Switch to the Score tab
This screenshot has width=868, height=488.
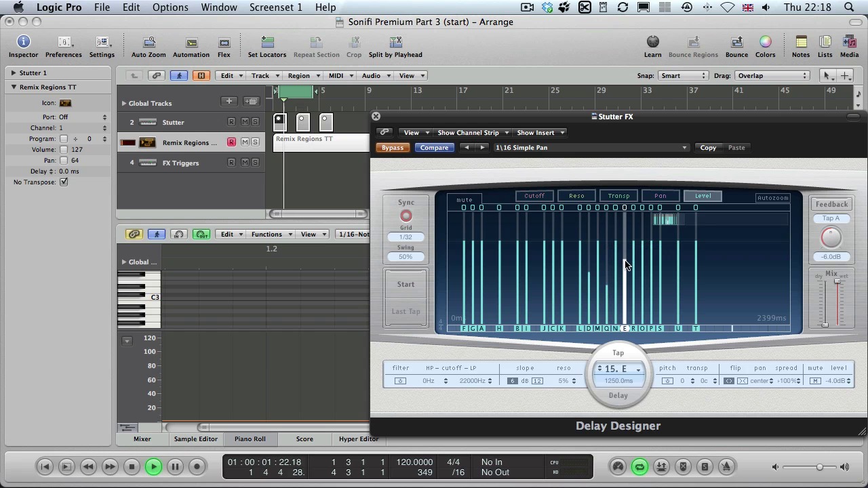[x=304, y=439]
